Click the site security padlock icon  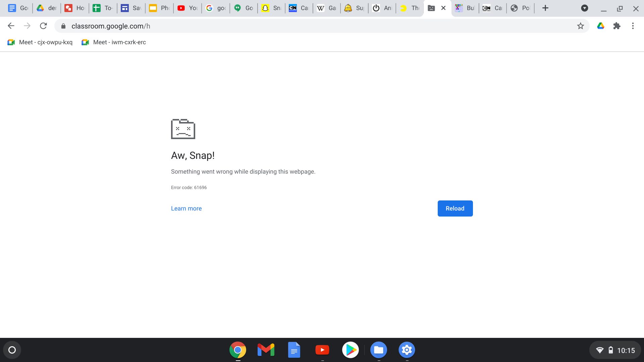click(x=63, y=26)
